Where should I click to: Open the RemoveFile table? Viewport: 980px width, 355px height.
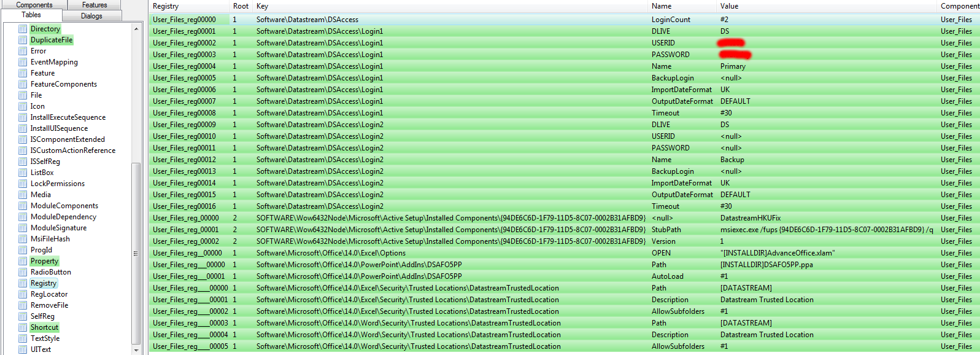coord(49,305)
